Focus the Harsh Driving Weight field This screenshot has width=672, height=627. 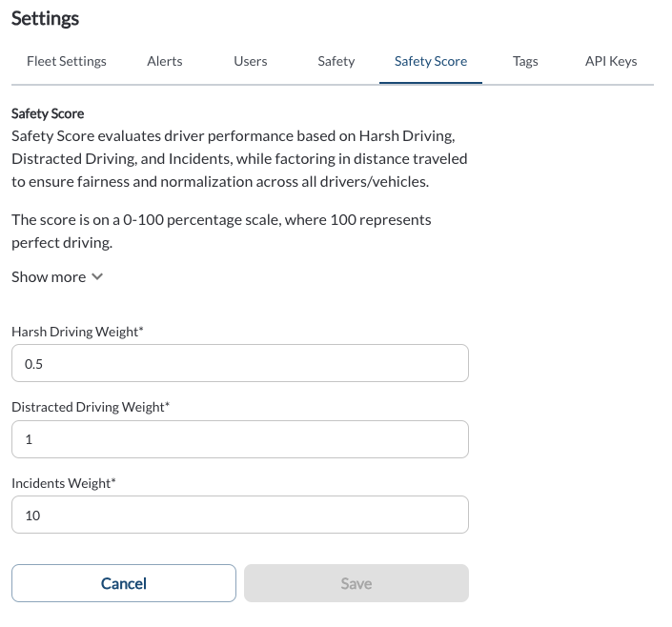pos(240,363)
